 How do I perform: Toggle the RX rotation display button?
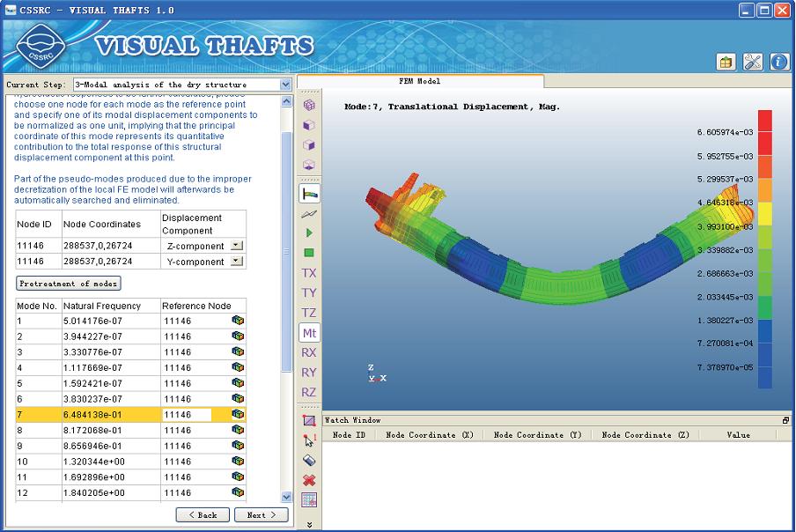click(x=309, y=352)
